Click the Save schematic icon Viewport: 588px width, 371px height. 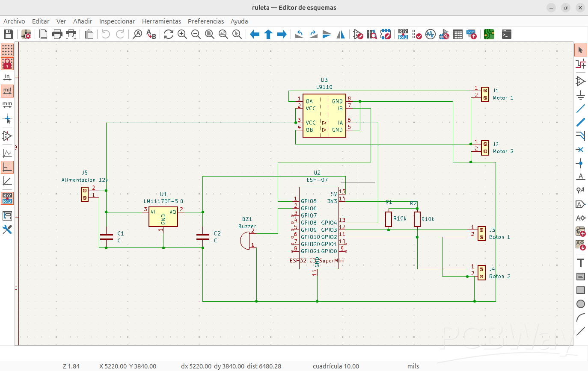click(x=8, y=34)
